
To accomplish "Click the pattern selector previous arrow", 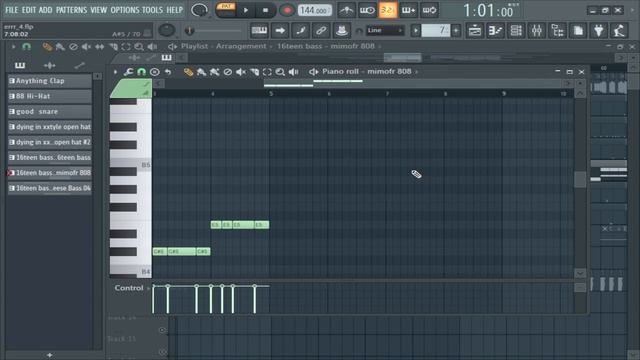I will click(416, 30).
